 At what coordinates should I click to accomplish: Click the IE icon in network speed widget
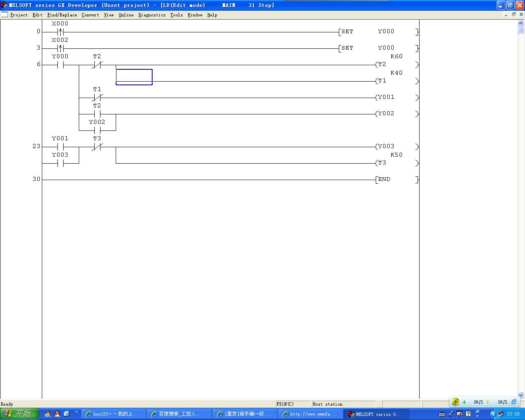pos(514,402)
